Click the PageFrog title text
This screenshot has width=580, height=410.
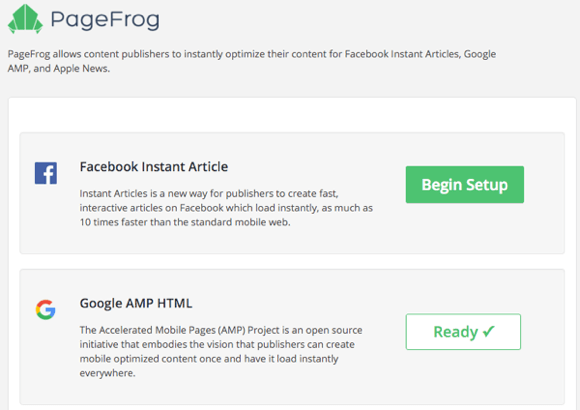[x=105, y=19]
